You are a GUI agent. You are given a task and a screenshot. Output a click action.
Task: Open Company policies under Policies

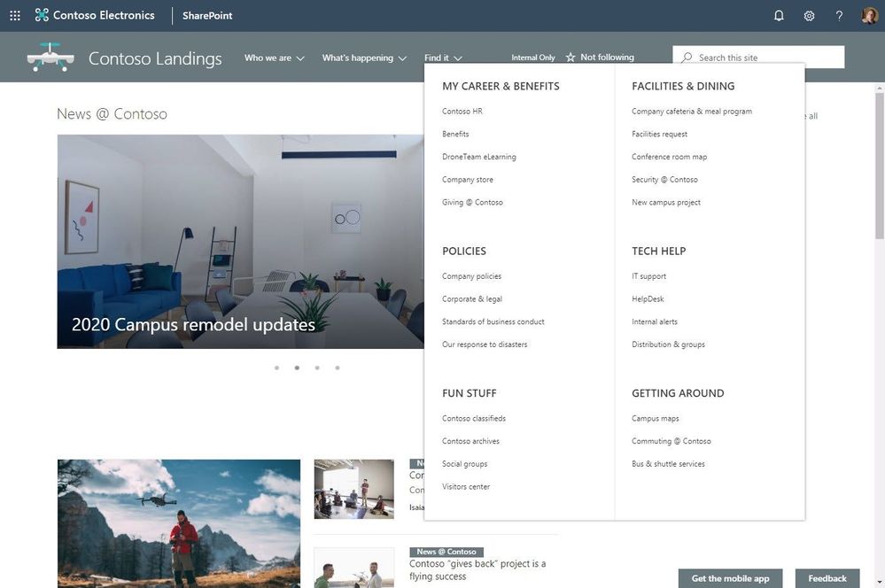click(473, 275)
